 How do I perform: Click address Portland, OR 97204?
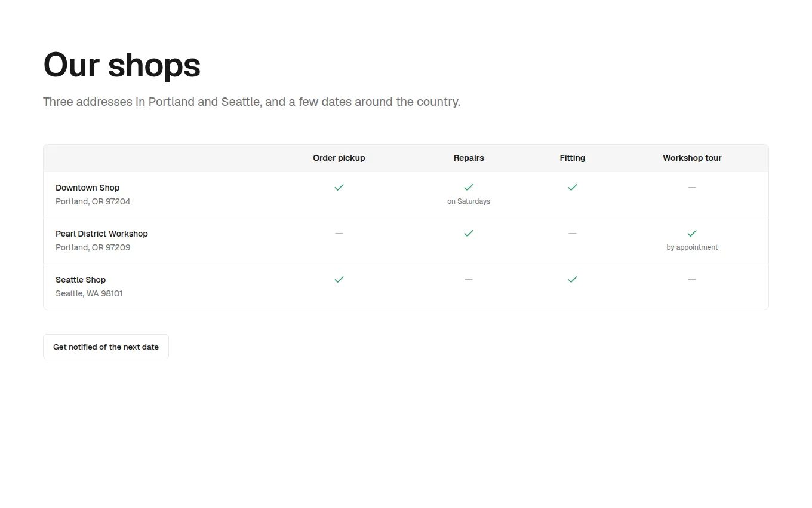tap(93, 201)
